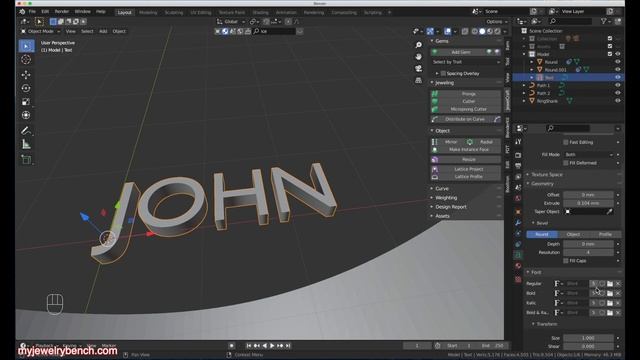This screenshot has height=360, width=640.
Task: Switch to solid viewport shading
Action: pos(482,31)
